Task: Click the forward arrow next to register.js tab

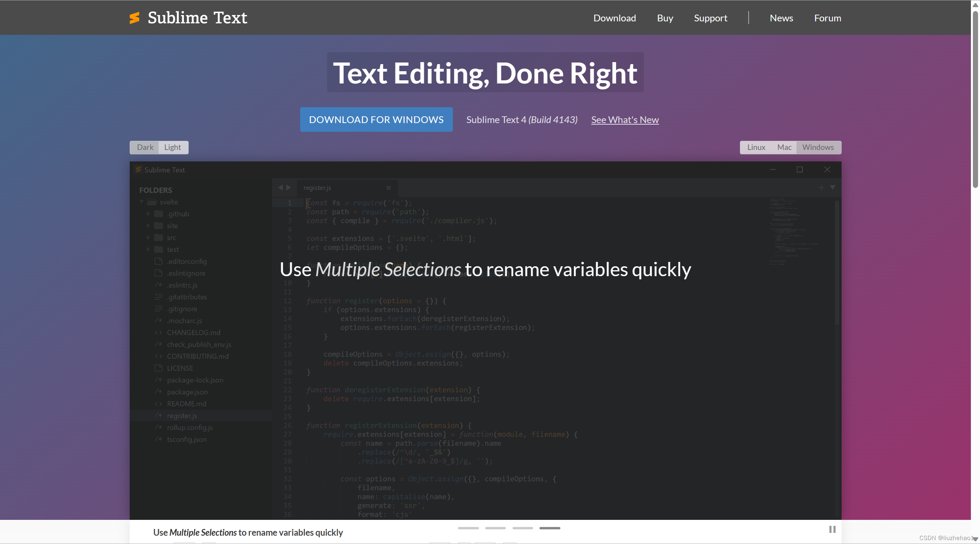Action: [289, 188]
